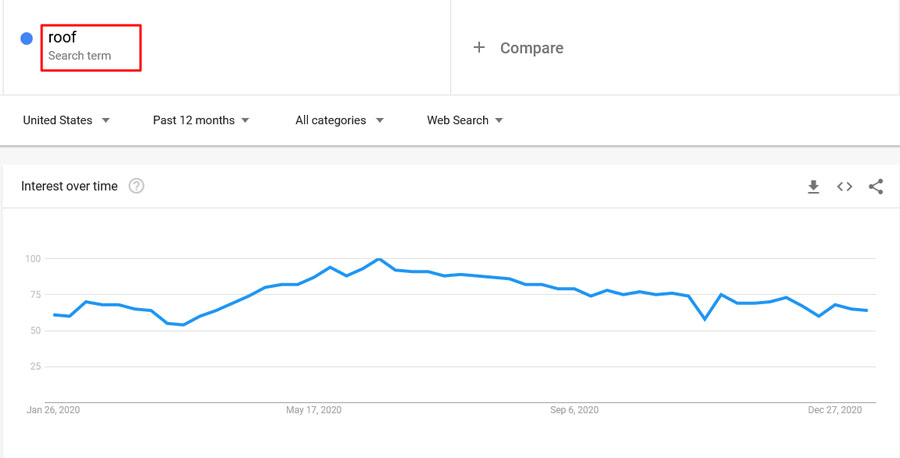Open the All categories dropdown
900x458 pixels.
(x=339, y=121)
